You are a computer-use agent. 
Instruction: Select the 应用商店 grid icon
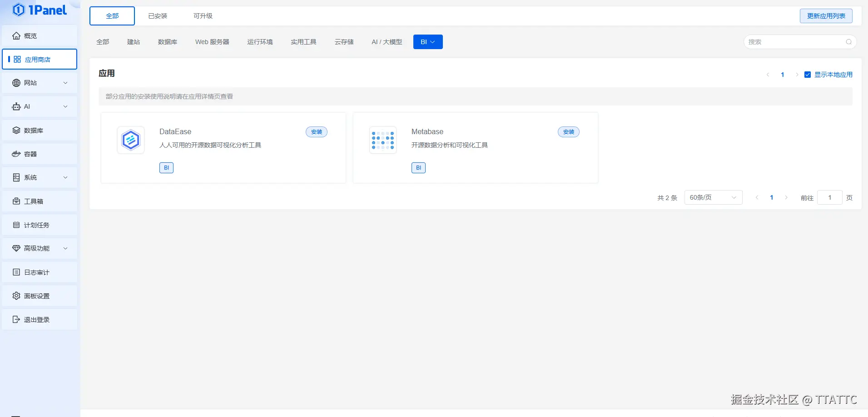pos(17,60)
